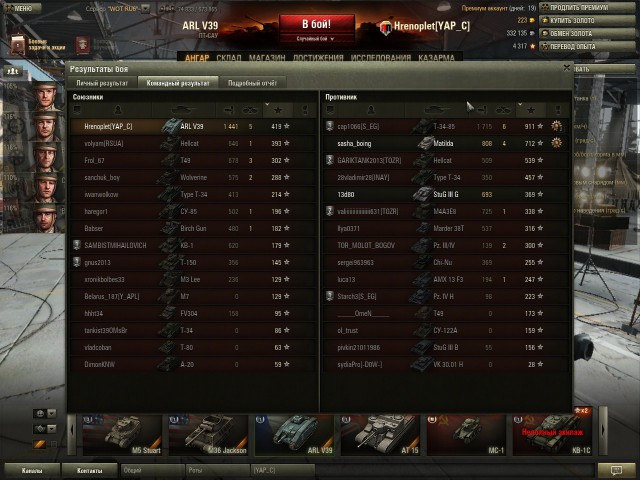
Task: Click the vehicle type filter icon
Action: (x=40, y=429)
